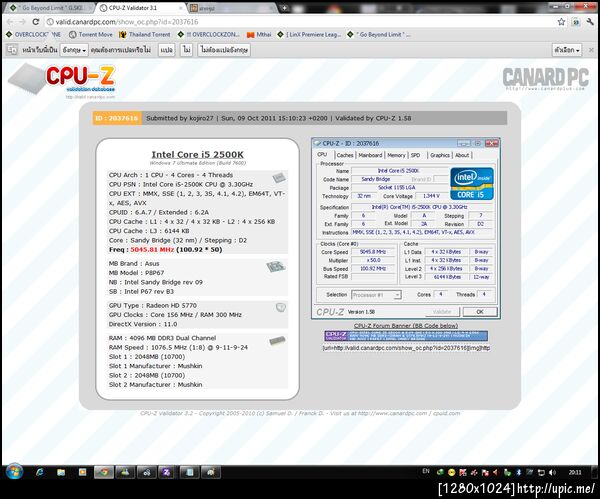Click the Windows Media Player taskbar icon
The height and width of the screenshot is (499, 600).
(82, 472)
